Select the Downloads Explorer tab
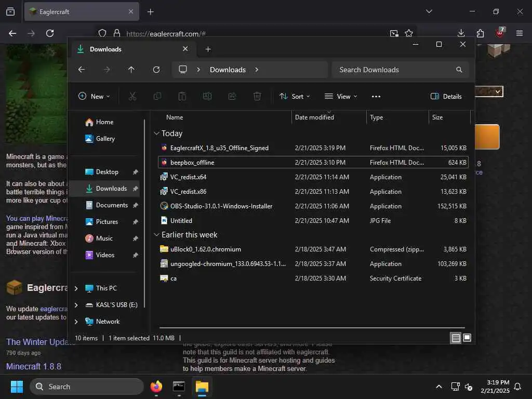Image resolution: width=532 pixels, height=399 pixels. pos(133,49)
